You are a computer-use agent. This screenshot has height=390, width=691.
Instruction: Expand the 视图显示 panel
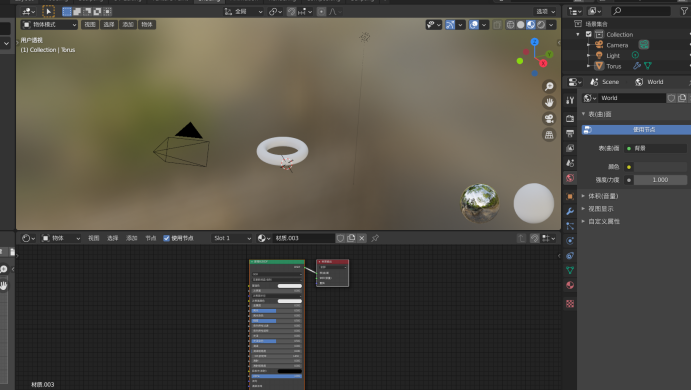(601, 209)
